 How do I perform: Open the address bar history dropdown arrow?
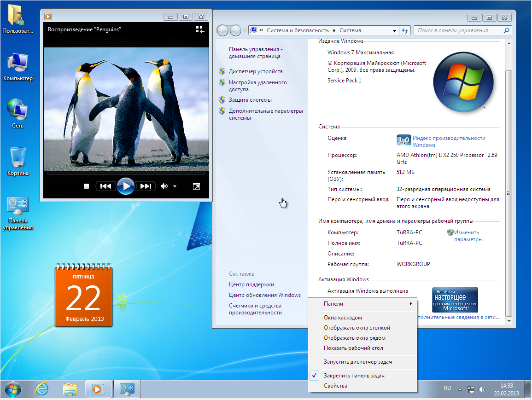coord(394,30)
